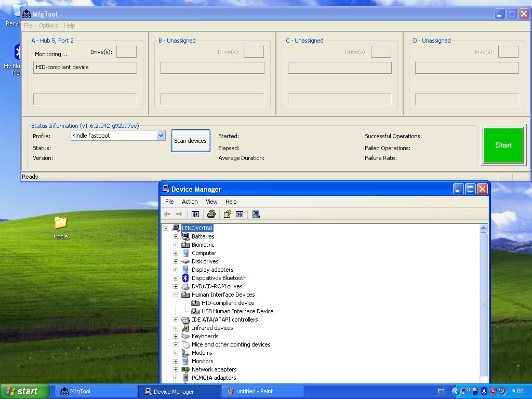Screen dimensions: 532x399
Task: Click the Bluetooth tray icon
Action: [x=484, y=391]
